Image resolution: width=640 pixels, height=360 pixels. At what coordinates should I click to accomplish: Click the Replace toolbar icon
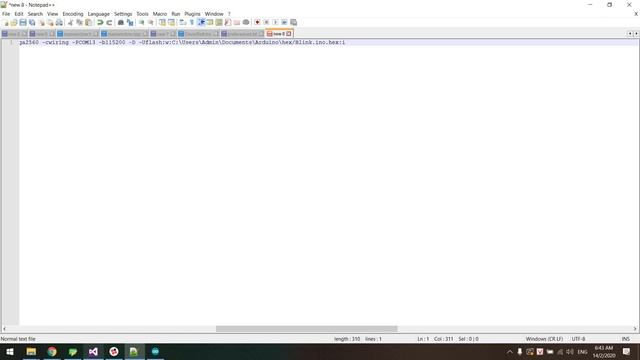[130, 22]
